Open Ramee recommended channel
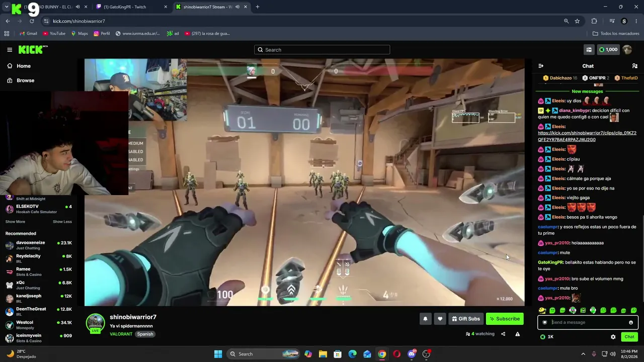Image resolution: width=644 pixels, height=362 pixels. (x=38, y=272)
